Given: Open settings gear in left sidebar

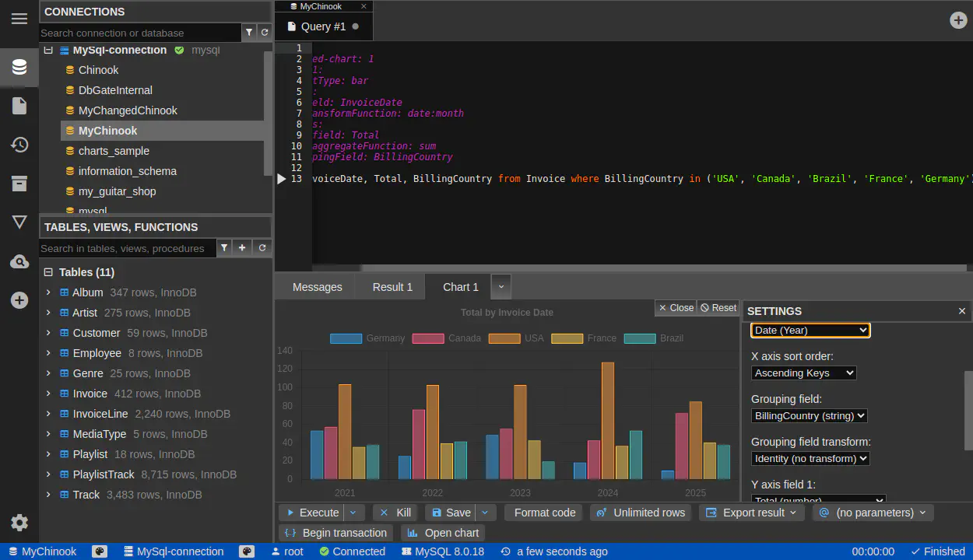Looking at the screenshot, I should pos(19,523).
